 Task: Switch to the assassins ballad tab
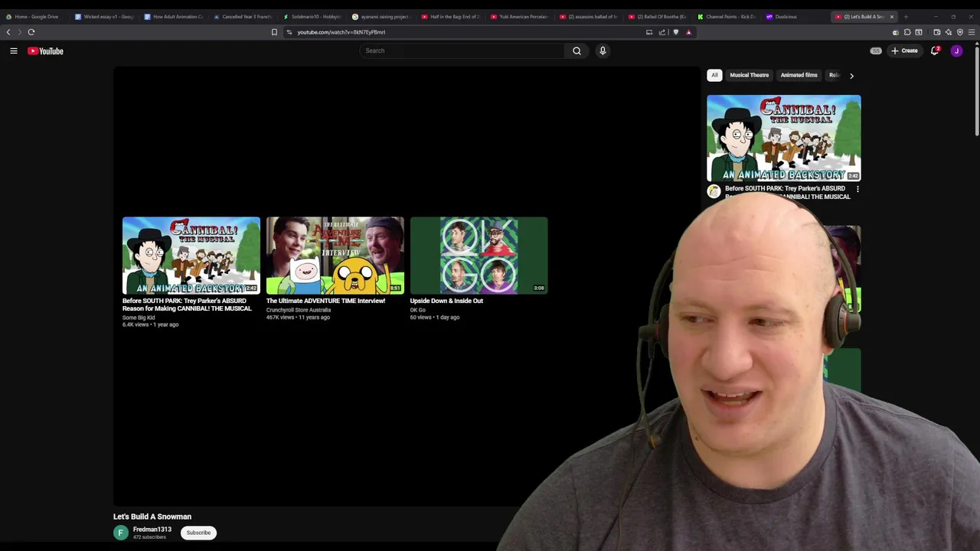pos(588,16)
